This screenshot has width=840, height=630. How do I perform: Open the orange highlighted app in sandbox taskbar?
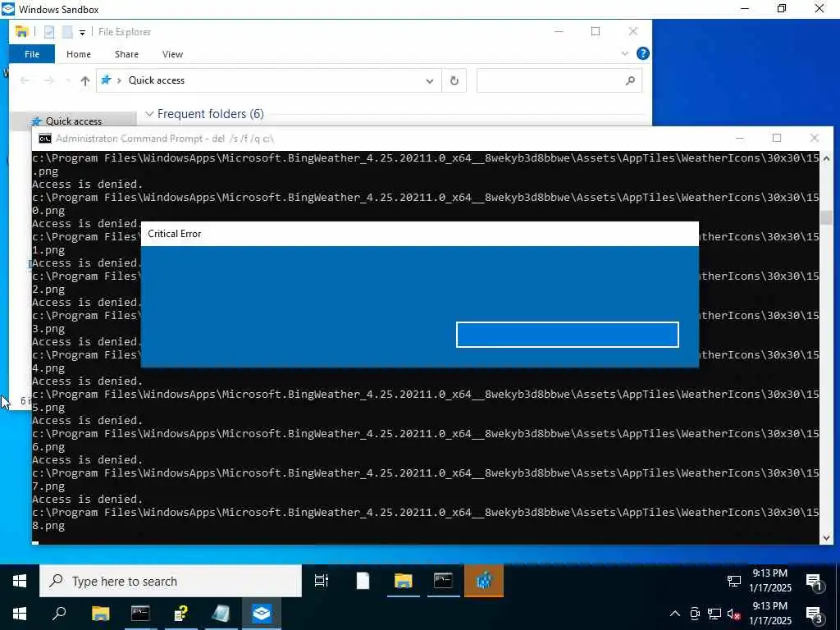484,581
